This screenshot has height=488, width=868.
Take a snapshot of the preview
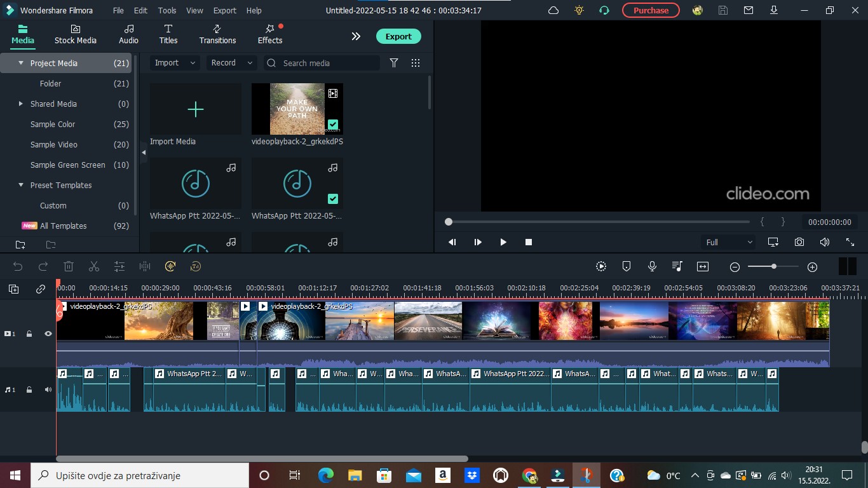[x=799, y=242]
